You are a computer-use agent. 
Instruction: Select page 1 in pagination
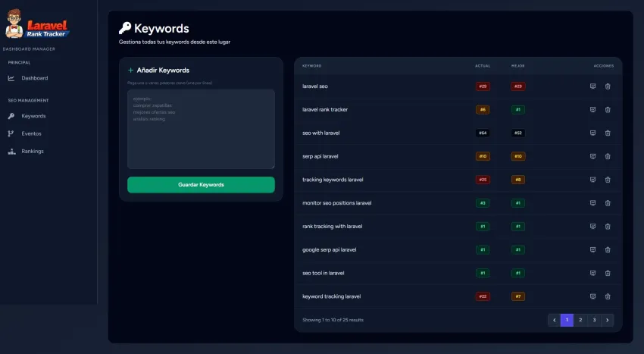pyautogui.click(x=567, y=320)
